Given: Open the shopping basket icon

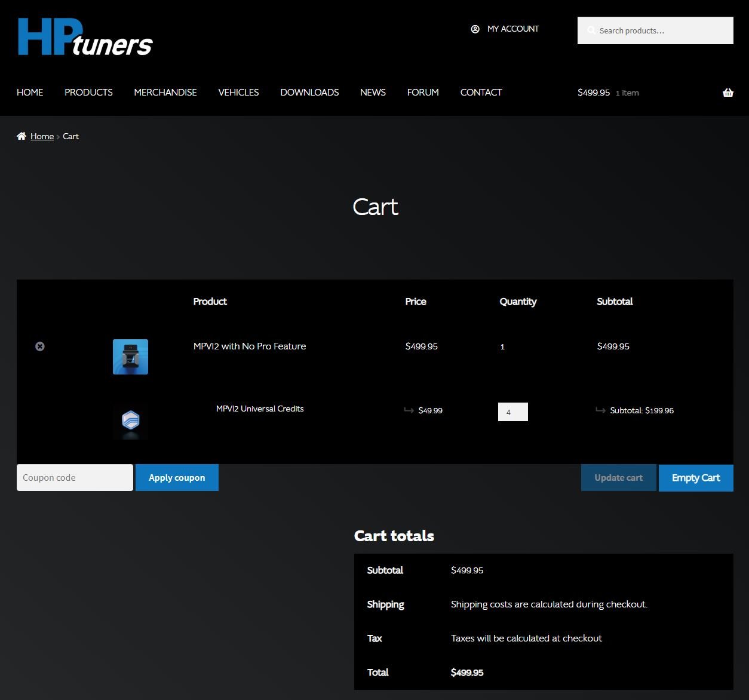Looking at the screenshot, I should [728, 93].
